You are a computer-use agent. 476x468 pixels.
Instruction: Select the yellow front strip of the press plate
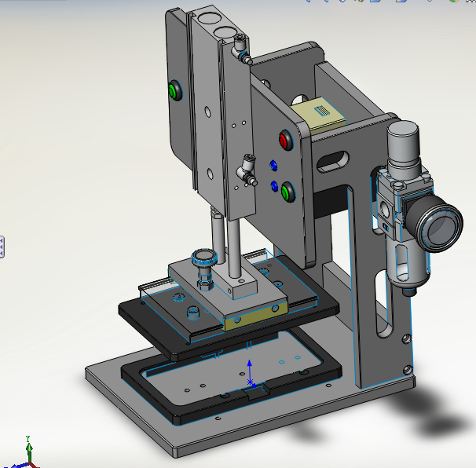[x=256, y=316]
